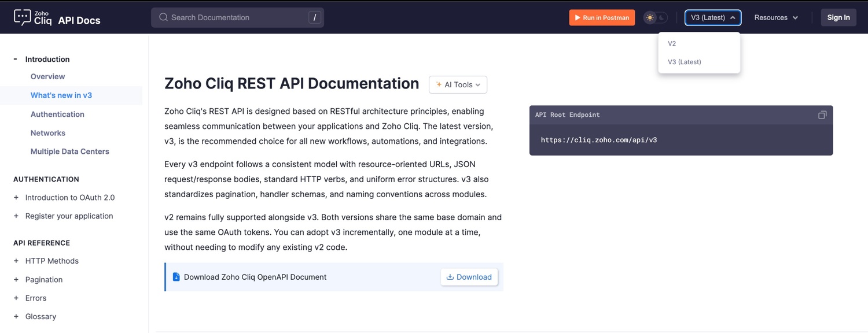Click the API Docs header text

(x=79, y=21)
